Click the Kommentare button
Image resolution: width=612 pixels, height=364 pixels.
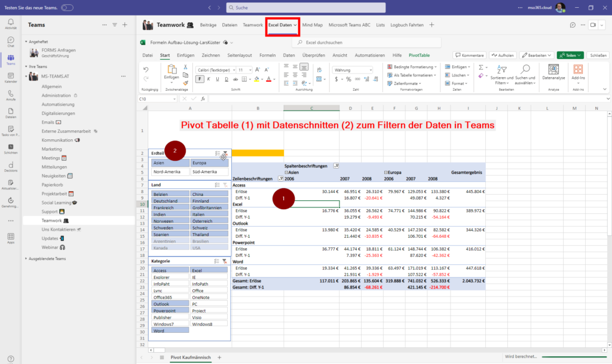point(470,56)
